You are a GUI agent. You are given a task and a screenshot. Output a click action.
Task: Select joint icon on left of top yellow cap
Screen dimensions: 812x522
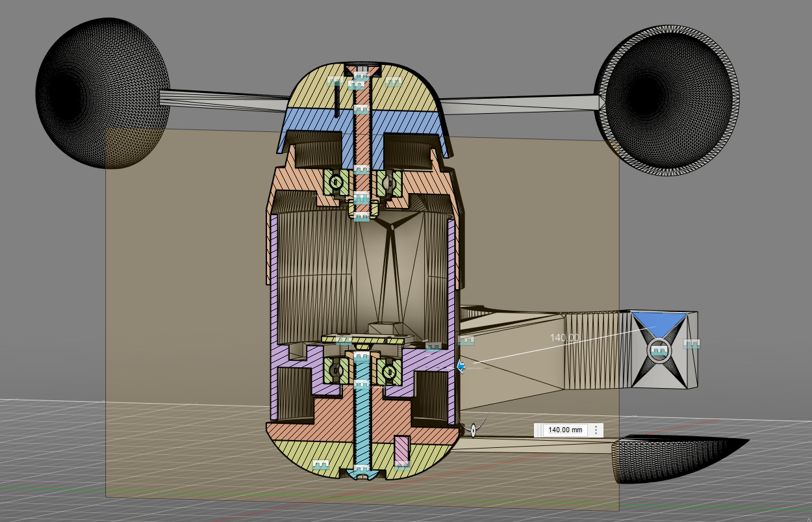[335, 81]
